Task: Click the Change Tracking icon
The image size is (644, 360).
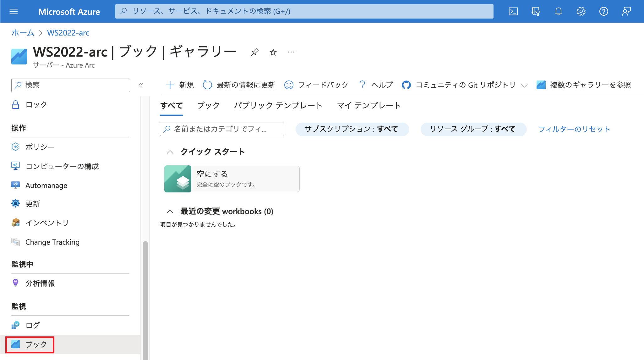Action: tap(15, 242)
